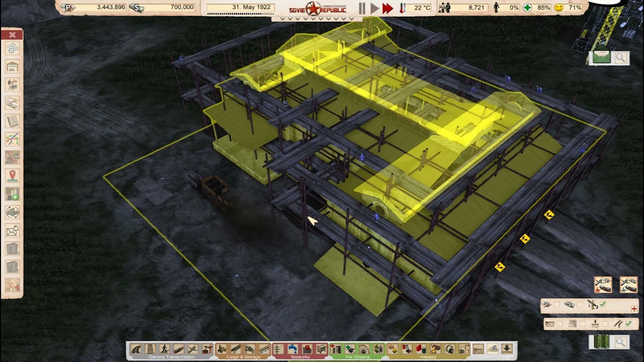Click the building with green plus icon
The image size is (644, 362).
tap(13, 194)
